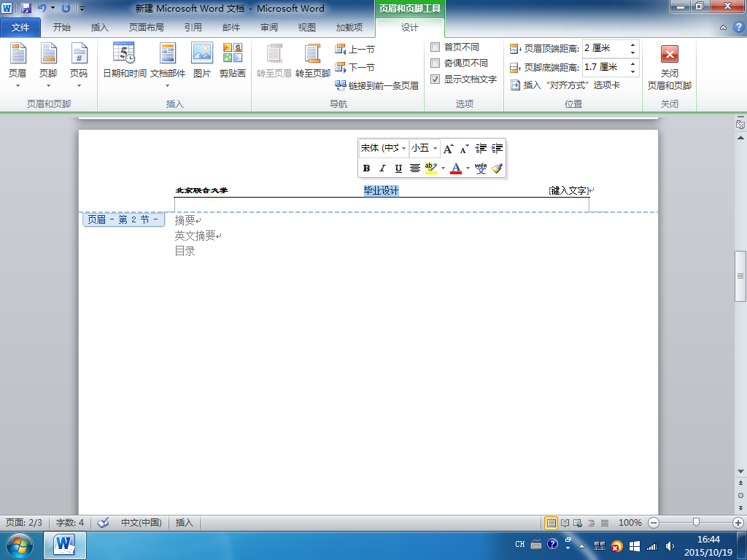Toggle underline in mini toolbar
Viewport: 747px width, 560px height.
(399, 168)
